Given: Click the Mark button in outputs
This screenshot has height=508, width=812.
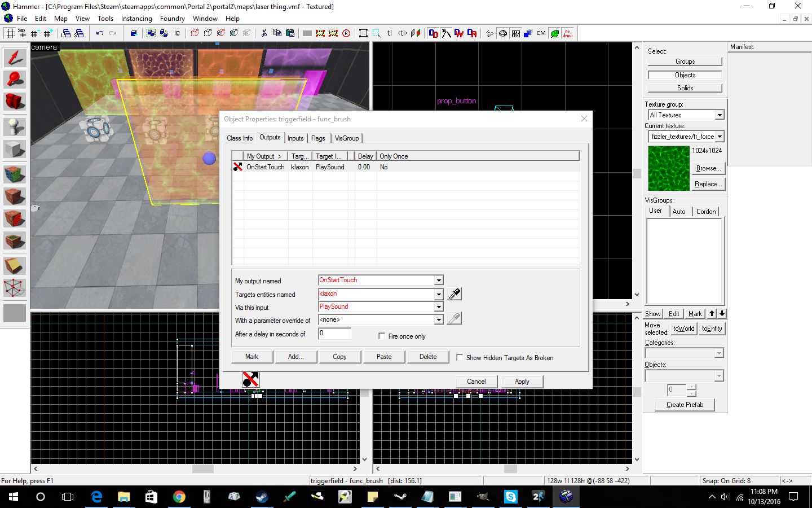Looking at the screenshot, I should pyautogui.click(x=251, y=357).
